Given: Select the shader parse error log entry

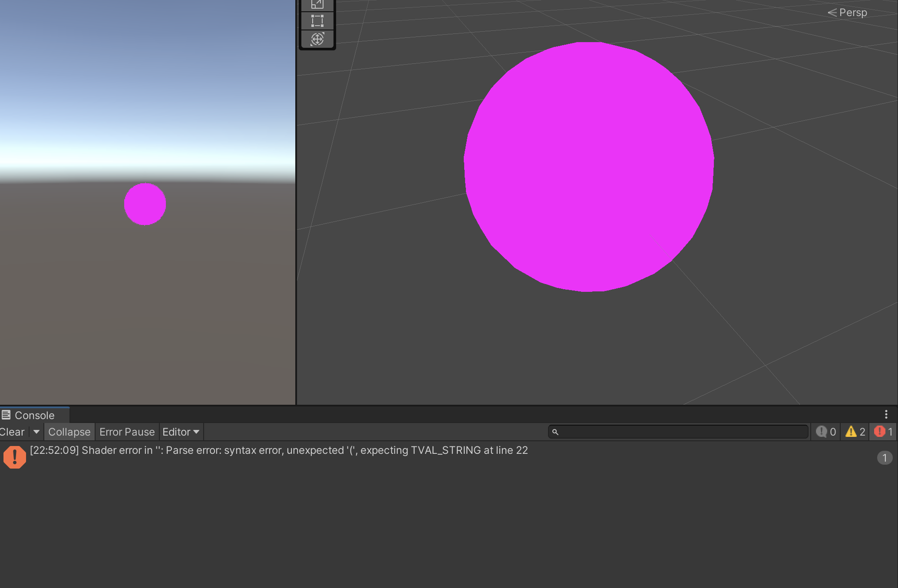Looking at the screenshot, I should (x=279, y=451).
